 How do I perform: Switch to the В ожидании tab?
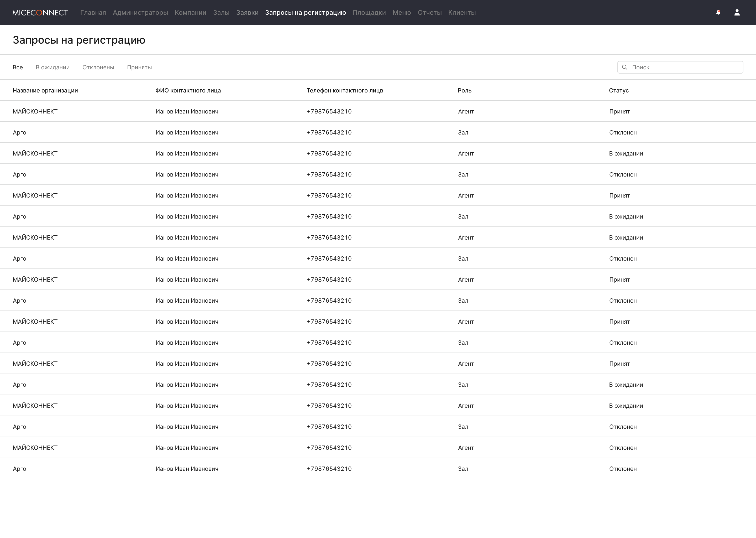coord(52,67)
